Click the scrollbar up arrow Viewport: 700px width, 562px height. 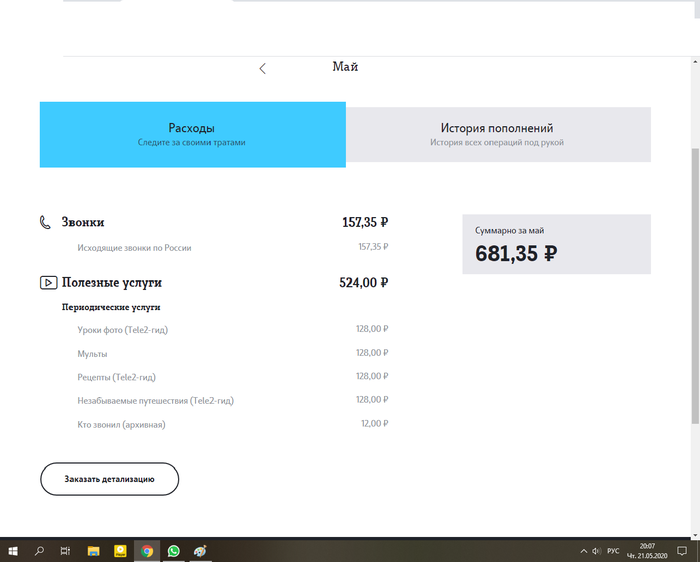point(695,62)
